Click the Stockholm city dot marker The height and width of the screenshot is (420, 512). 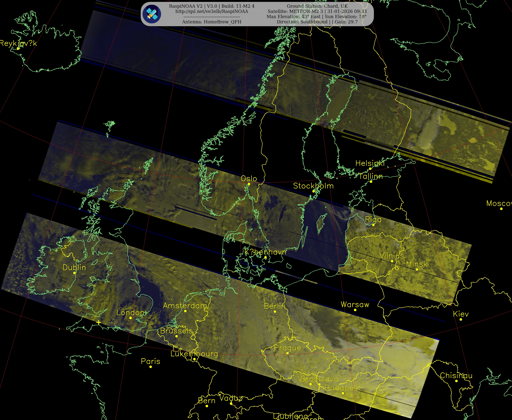tap(314, 191)
